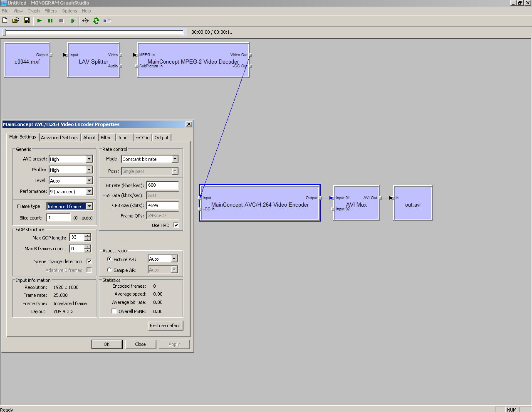Viewport: 532px width, 412px height.
Task: Click the frame step icon
Action: 72,20
